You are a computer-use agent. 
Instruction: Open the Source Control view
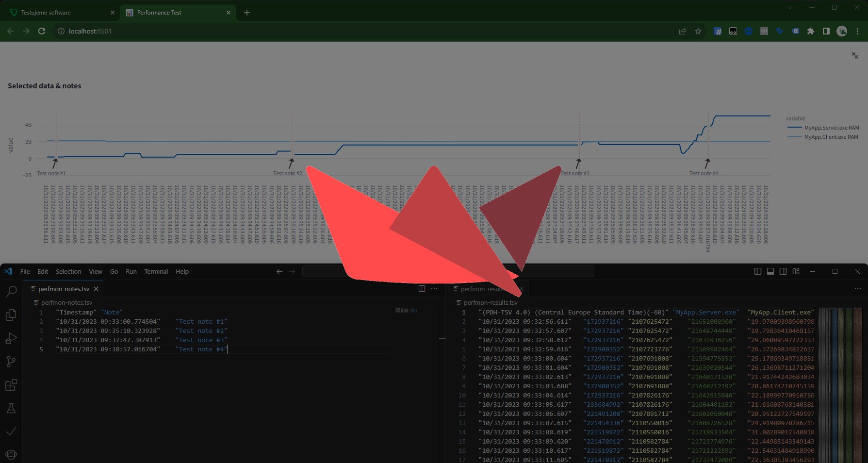tap(11, 362)
